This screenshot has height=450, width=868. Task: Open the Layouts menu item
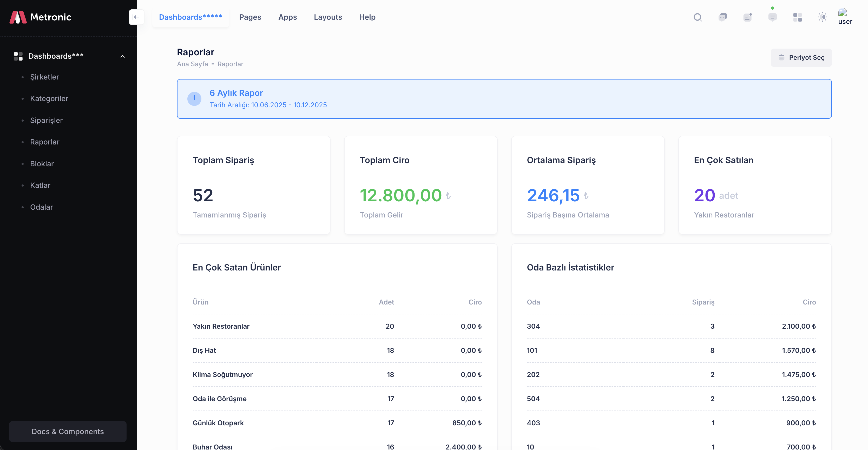click(328, 17)
